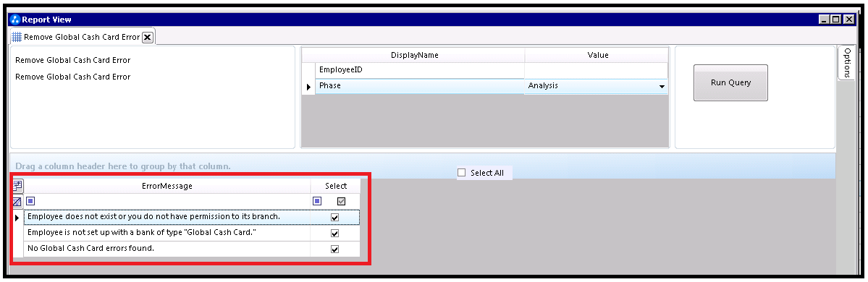Viewport: 868px width, 282px height.
Task: Toggle the filter row checkbox in Select column
Action: (x=341, y=201)
